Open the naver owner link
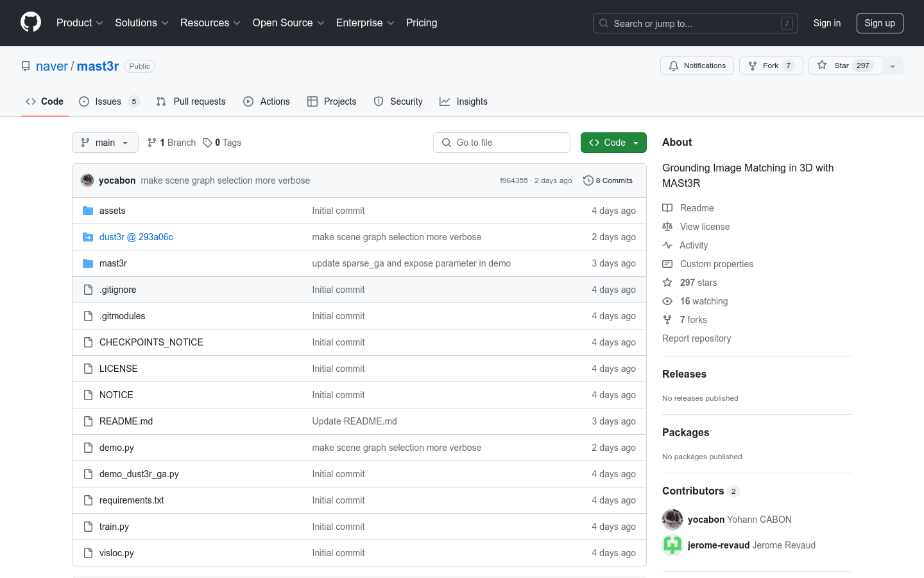924x578 pixels. [51, 66]
